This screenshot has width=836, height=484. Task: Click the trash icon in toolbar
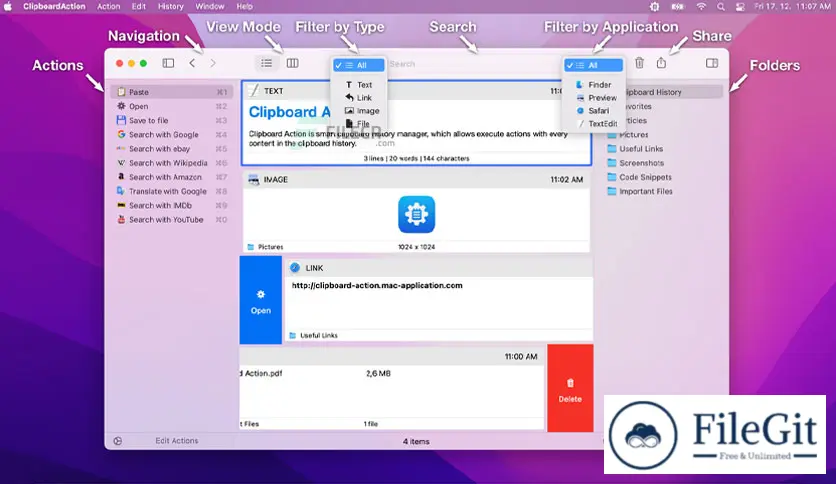coord(639,63)
